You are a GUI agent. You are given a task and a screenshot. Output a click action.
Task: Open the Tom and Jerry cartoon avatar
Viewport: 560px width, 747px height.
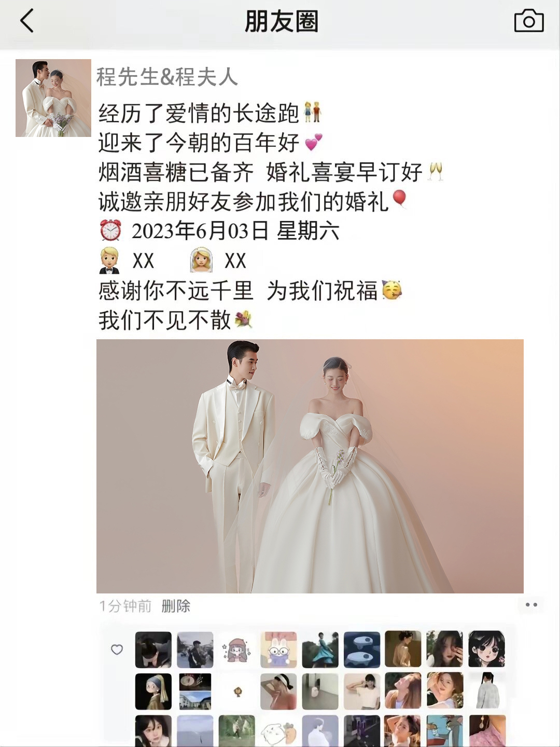[x=445, y=731]
